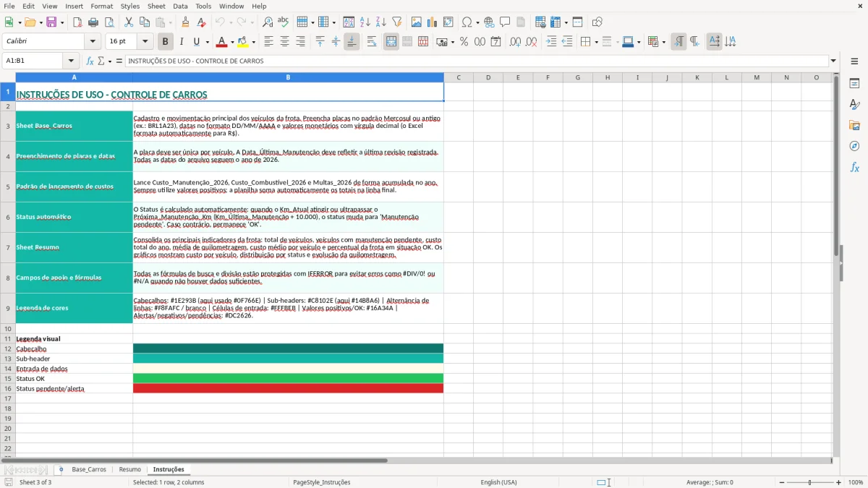The height and width of the screenshot is (488, 868).
Task: Open the Format menu
Action: [101, 6]
